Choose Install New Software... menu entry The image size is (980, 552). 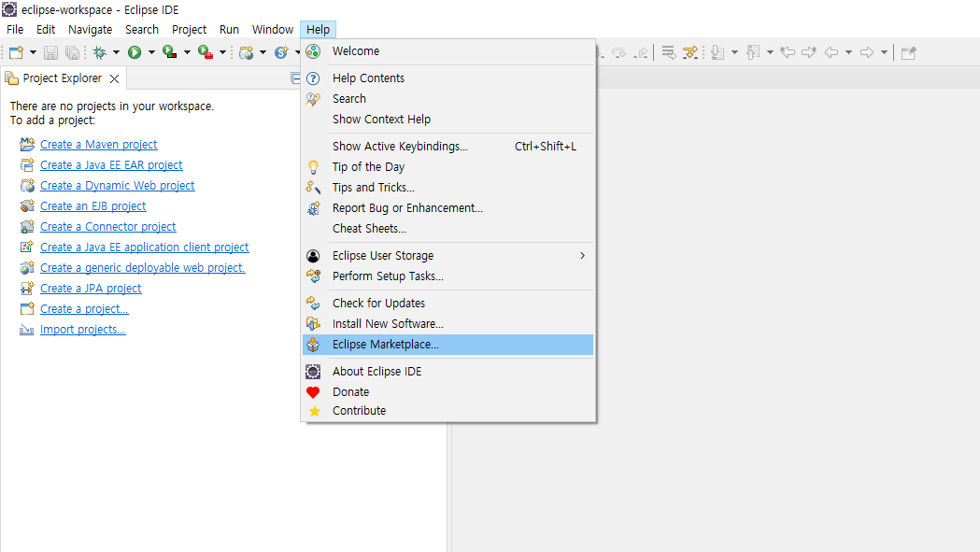point(448,324)
